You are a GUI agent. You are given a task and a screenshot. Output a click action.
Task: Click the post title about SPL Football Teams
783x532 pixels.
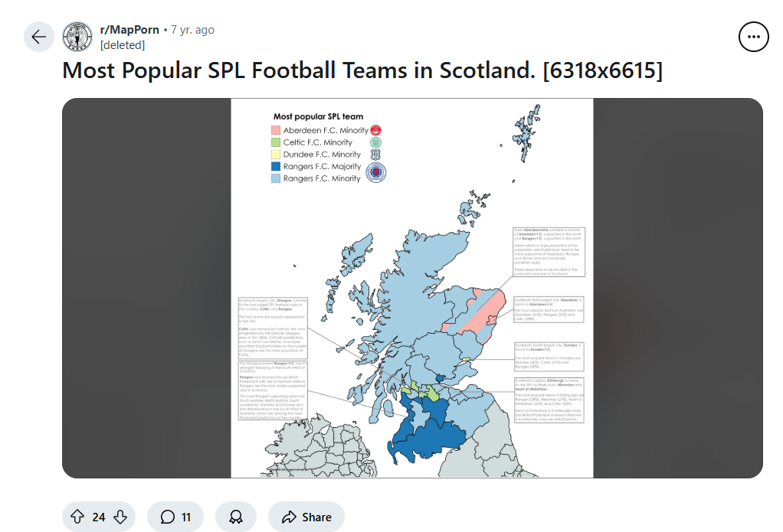click(362, 70)
